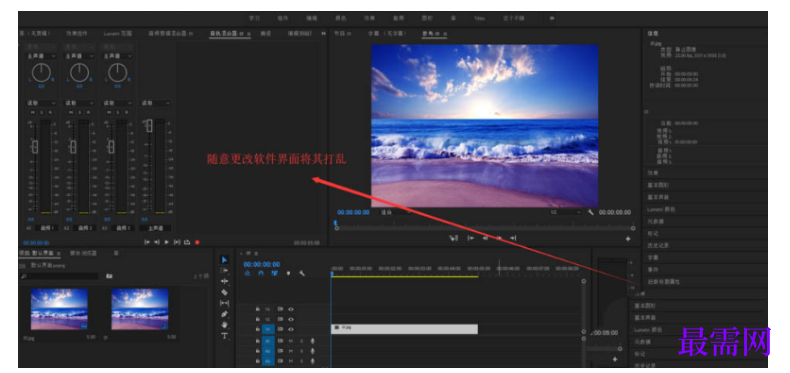Adjust 主声道 master fader
Viewport: 790px width, 373px height.
click(149, 126)
